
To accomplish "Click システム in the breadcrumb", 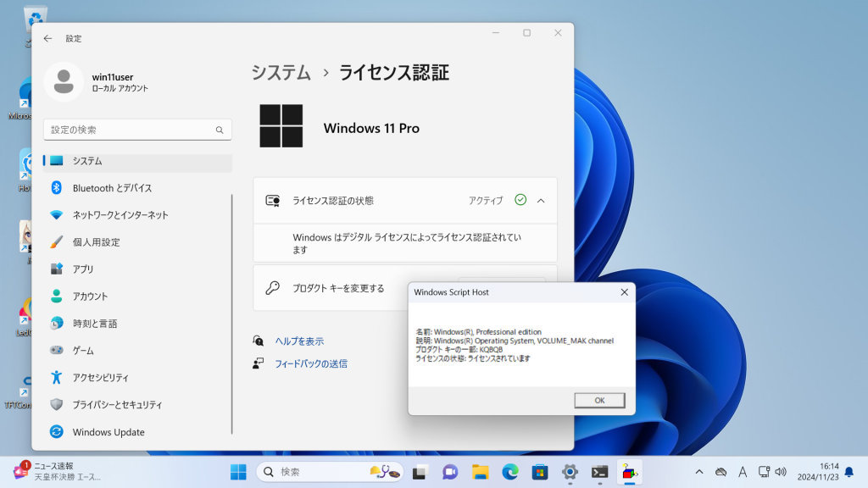I will pos(281,73).
